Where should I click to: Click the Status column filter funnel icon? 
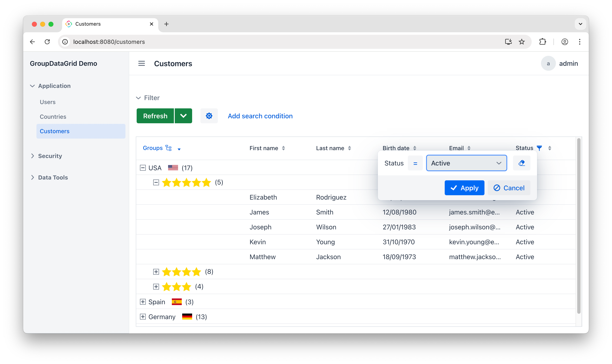(539, 148)
